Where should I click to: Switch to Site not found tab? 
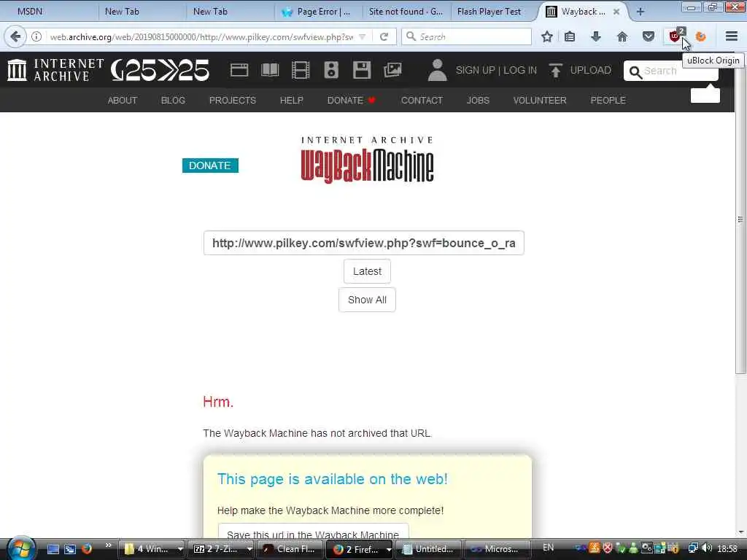point(406,12)
